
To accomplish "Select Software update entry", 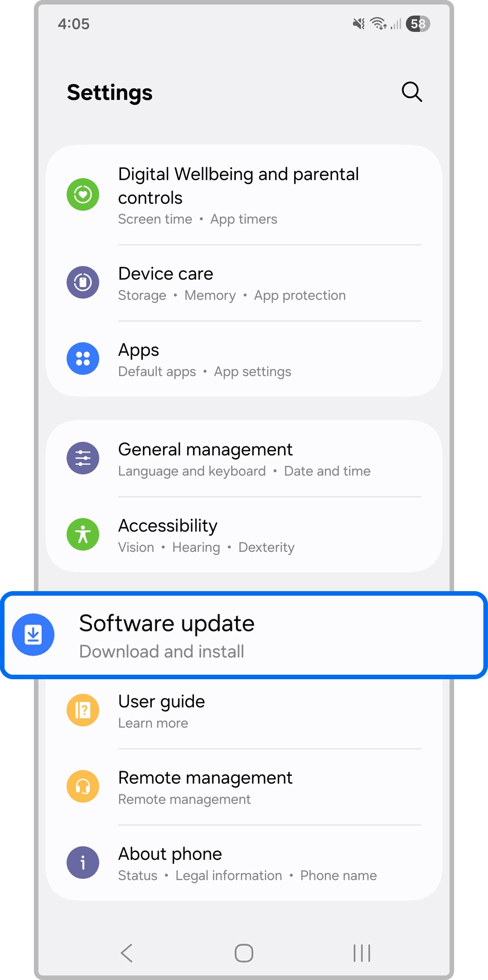I will coord(244,635).
